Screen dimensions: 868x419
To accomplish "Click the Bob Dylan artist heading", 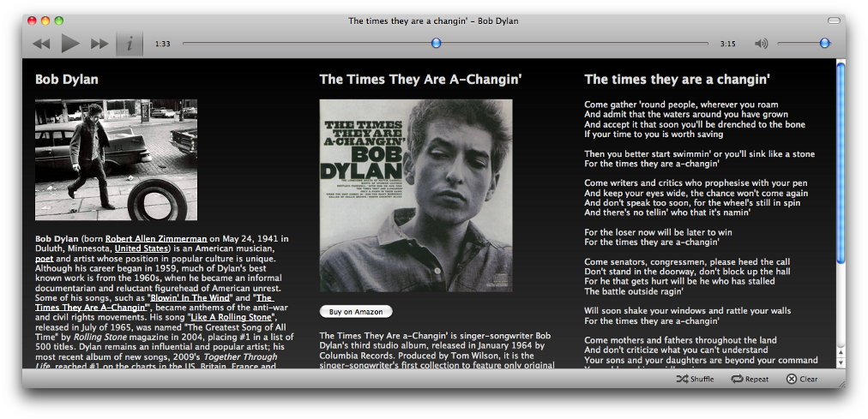I will [x=66, y=80].
